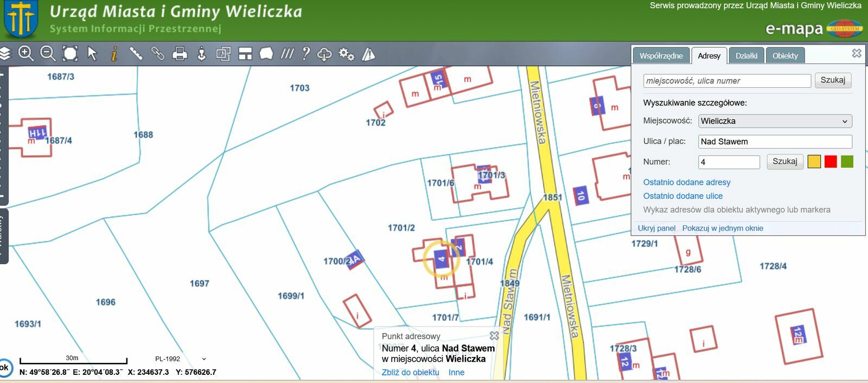The width and height of the screenshot is (868, 383).
Task: Open the settings gears icon
Action: [x=346, y=54]
